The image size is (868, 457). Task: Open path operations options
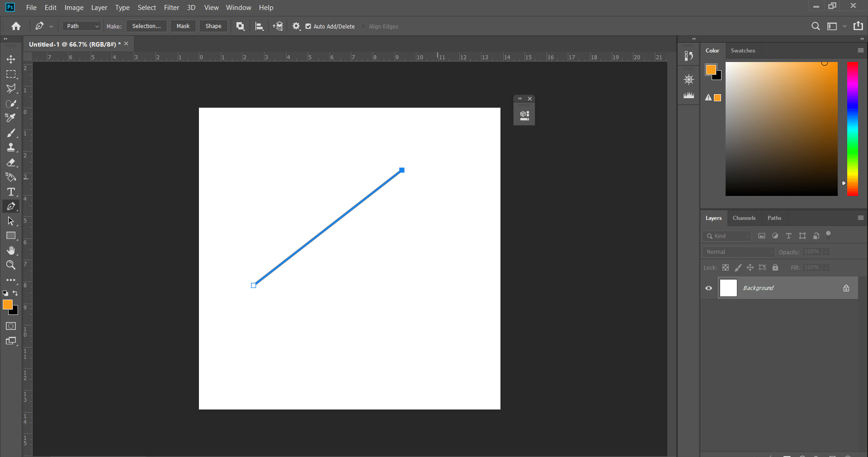point(241,26)
